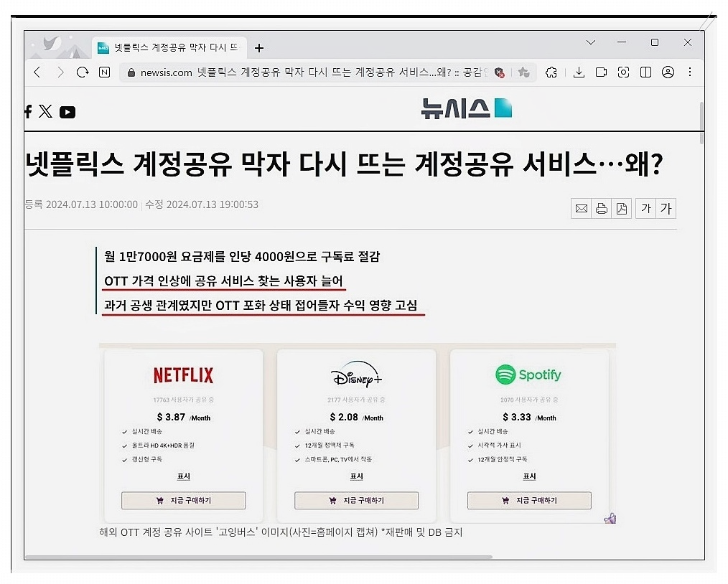Select the 넷플릭스 계정공유 browser tab
Screen dimensions: 728x584
pyautogui.click(x=169, y=48)
